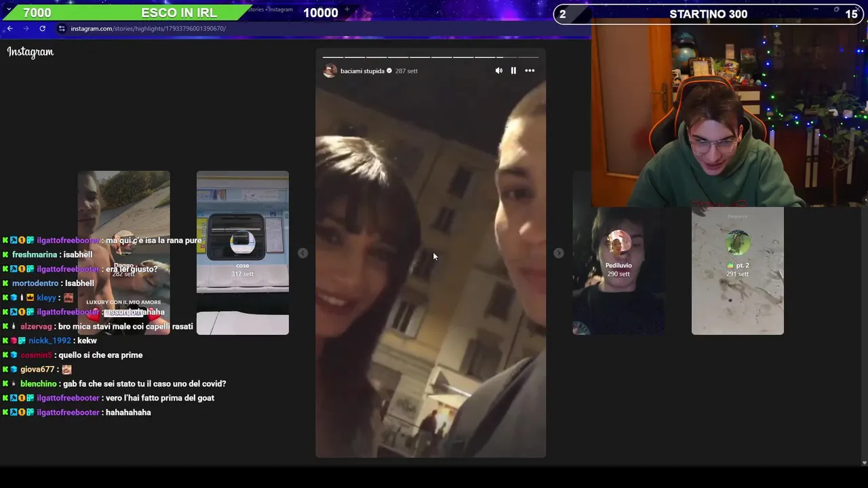Click the Pediluvio circular avatar

click(x=618, y=243)
